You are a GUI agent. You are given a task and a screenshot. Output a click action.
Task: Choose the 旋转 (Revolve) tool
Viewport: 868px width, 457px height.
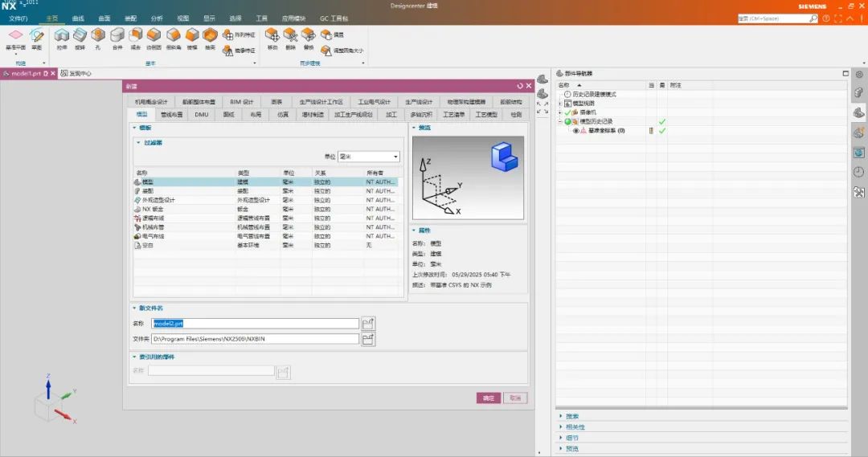click(x=80, y=39)
